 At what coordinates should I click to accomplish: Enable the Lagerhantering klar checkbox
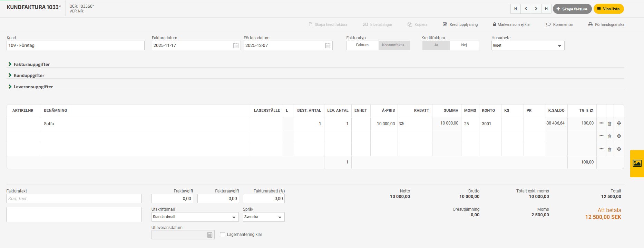pos(223,235)
